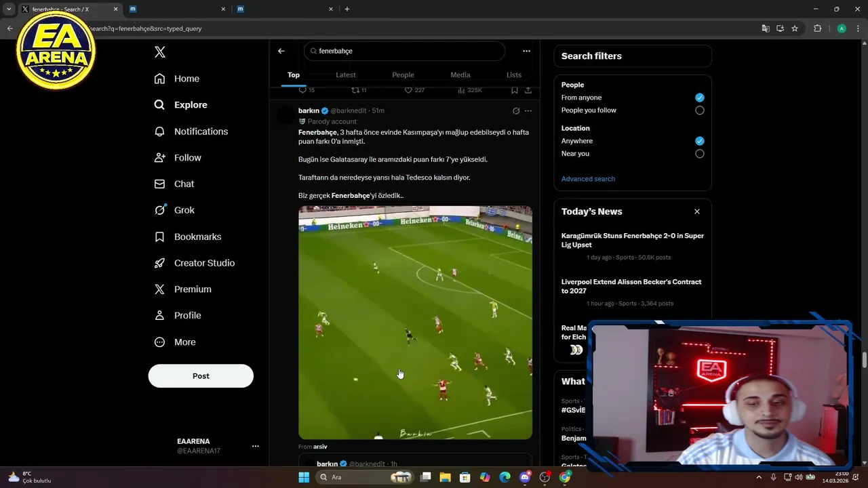Screen dimensions: 868x488
Task: Open Grok explain icon on barkın's tweet
Action: pyautogui.click(x=516, y=111)
